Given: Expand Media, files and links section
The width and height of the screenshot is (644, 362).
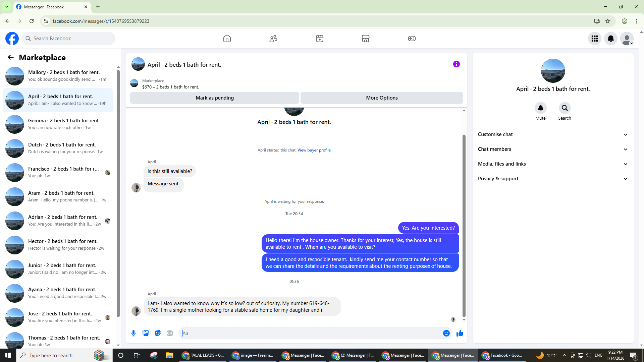Looking at the screenshot, I should click(x=552, y=164).
